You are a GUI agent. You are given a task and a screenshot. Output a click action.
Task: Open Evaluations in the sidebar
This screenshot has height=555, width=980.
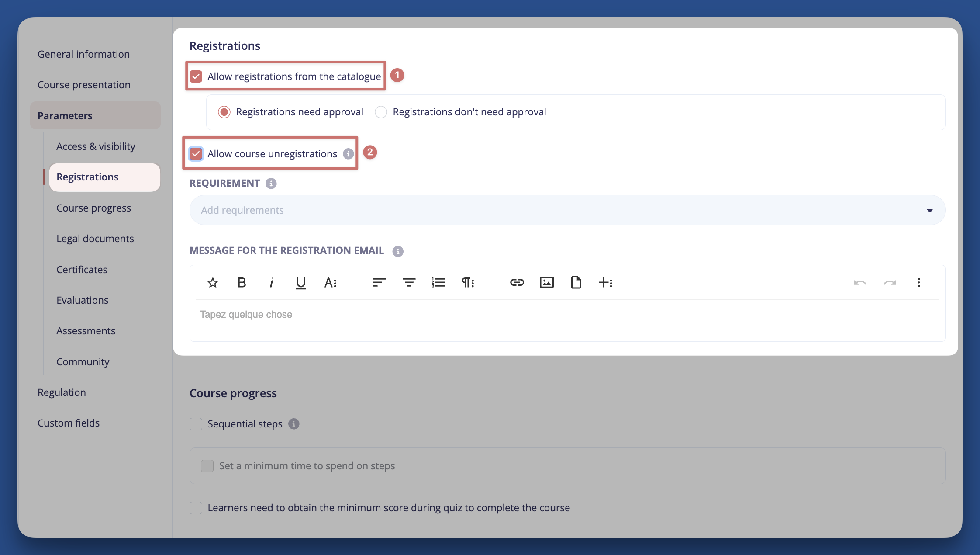(82, 300)
